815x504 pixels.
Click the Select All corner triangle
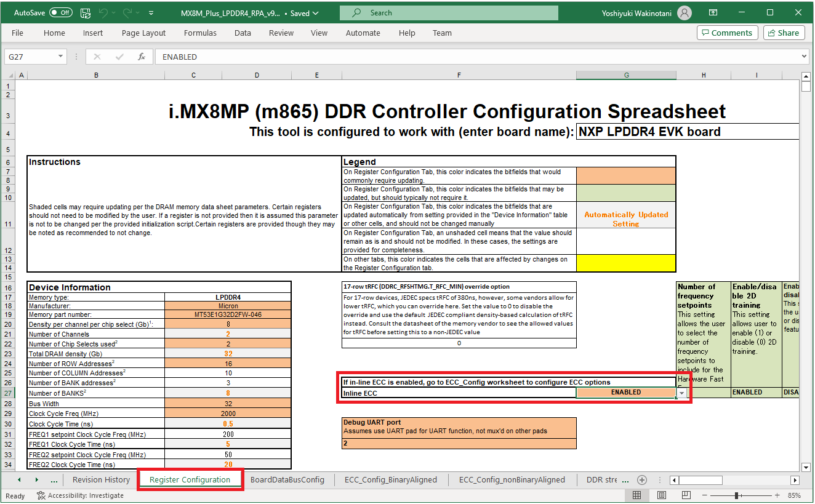point(10,76)
